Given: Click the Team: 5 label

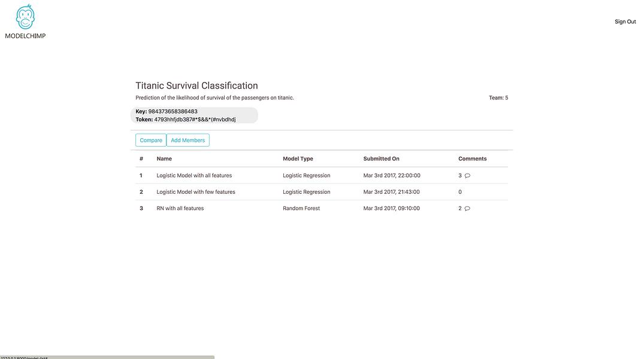Looking at the screenshot, I should tap(498, 98).
